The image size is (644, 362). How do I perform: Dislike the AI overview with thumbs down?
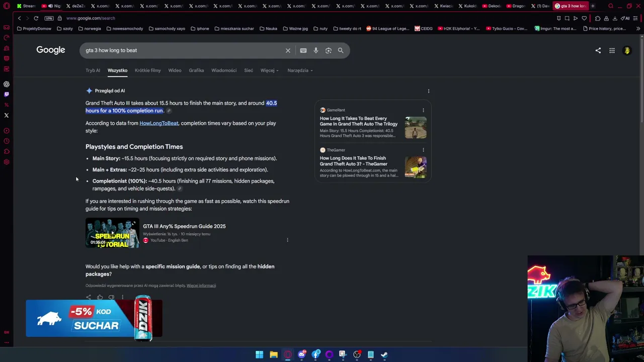(111, 297)
